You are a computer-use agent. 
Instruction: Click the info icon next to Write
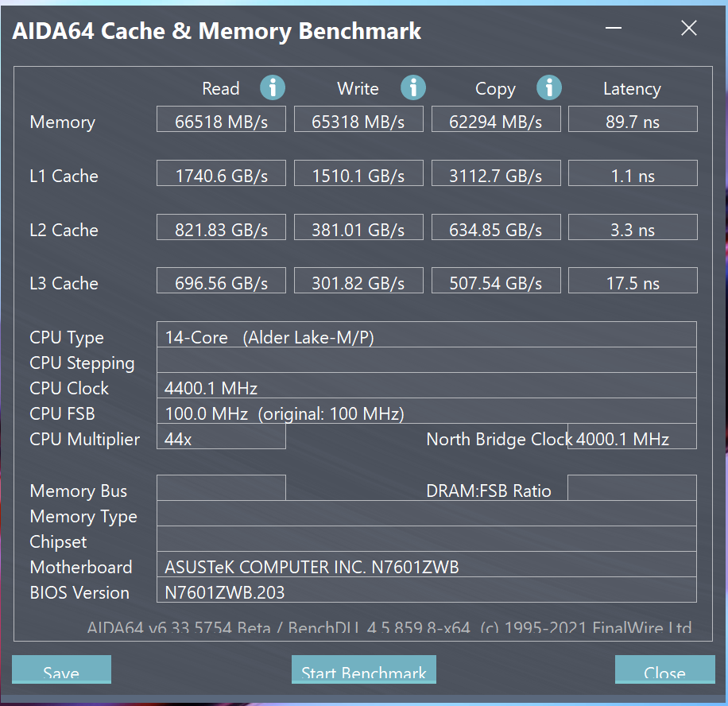(413, 87)
